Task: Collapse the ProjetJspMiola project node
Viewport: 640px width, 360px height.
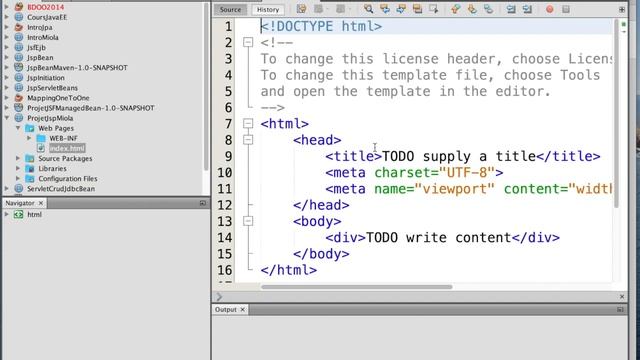Action: (x=7, y=118)
